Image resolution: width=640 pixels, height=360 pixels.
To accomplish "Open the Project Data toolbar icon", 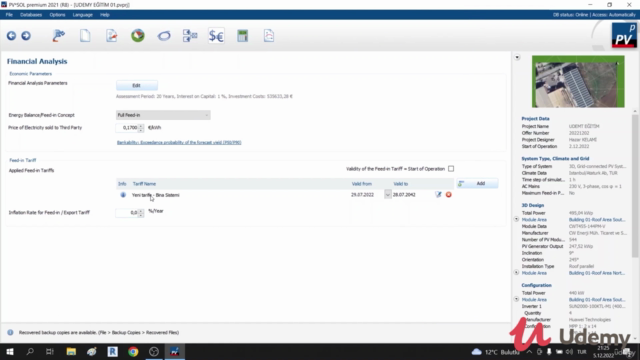I will pyautogui.click(x=59, y=36).
